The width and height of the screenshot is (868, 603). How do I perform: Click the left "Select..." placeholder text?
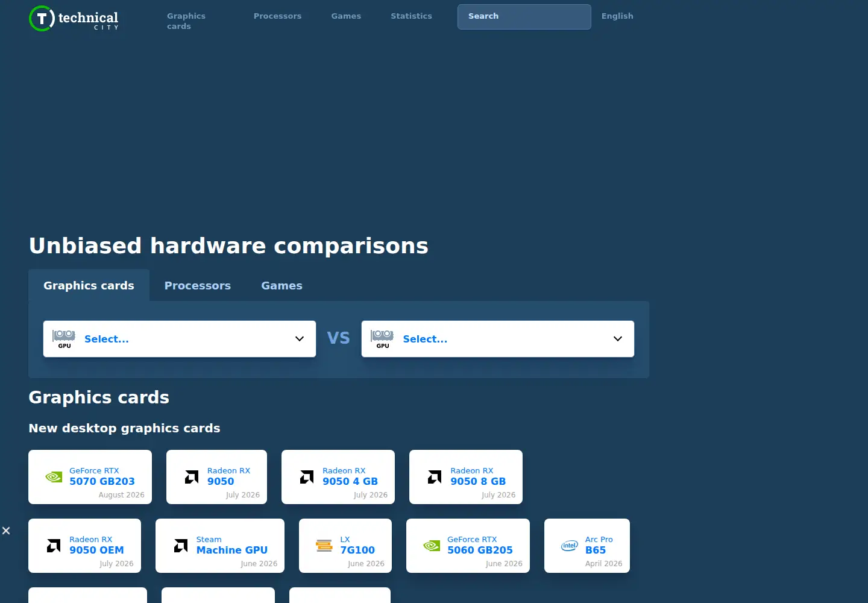(107, 339)
